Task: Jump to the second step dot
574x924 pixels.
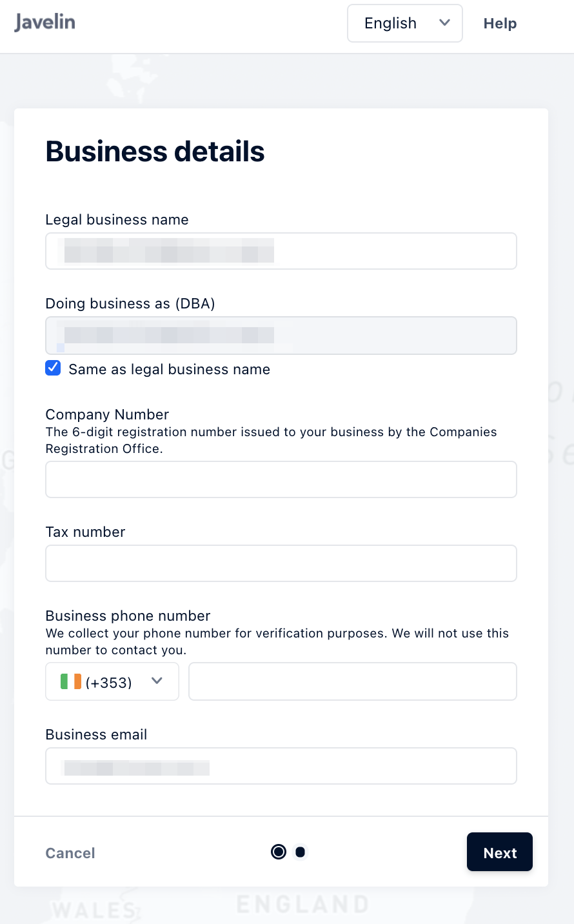Action: click(x=300, y=852)
